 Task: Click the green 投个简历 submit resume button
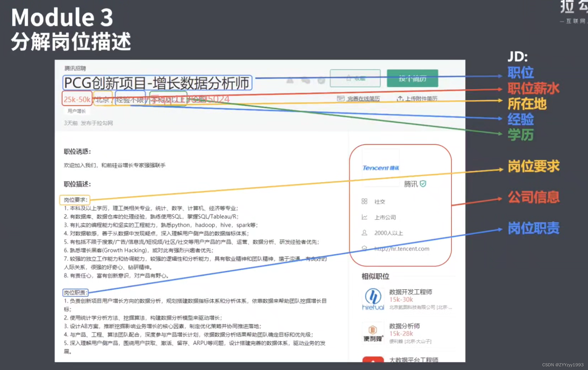point(412,78)
